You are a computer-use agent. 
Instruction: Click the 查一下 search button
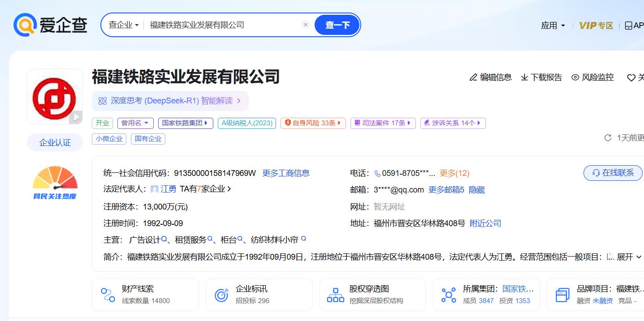point(337,25)
